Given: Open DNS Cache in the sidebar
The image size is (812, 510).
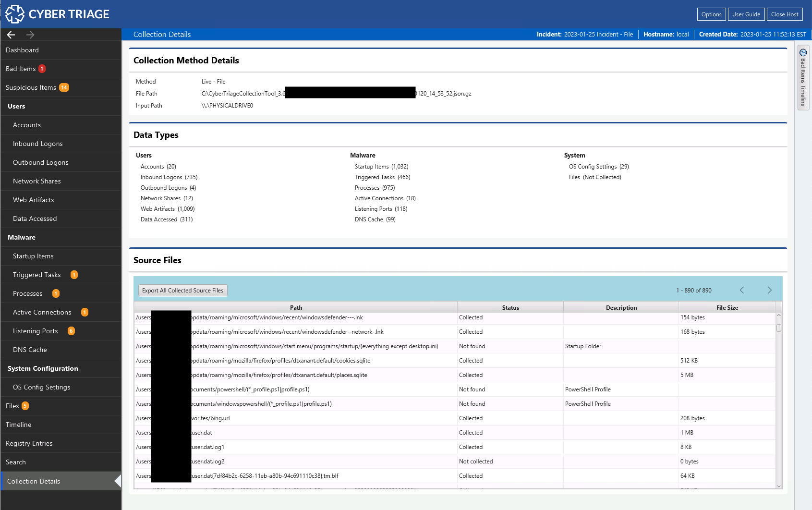Looking at the screenshot, I should (61, 350).
